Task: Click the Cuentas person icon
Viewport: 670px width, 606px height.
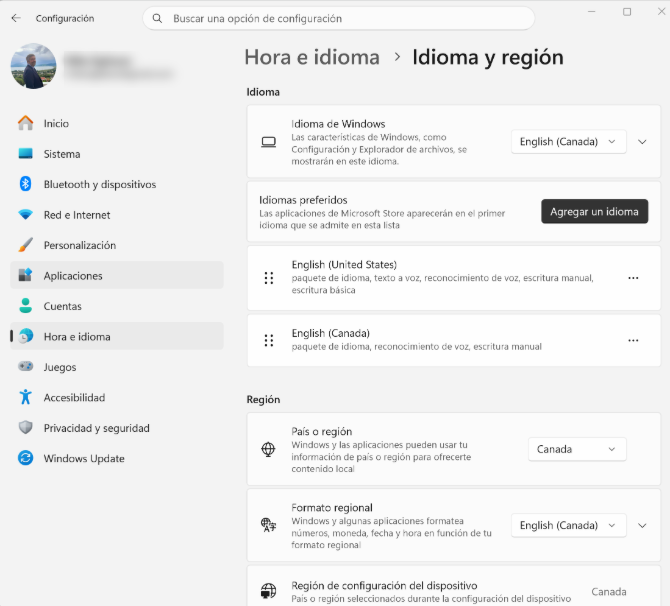Action: [26, 306]
